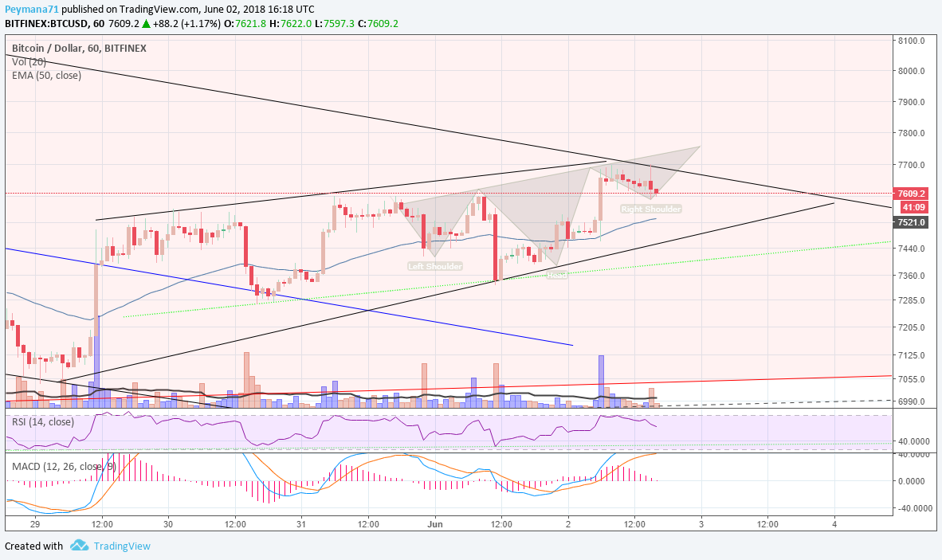
Task: Click the 41:09 bar countdown tag
Action: click(913, 208)
